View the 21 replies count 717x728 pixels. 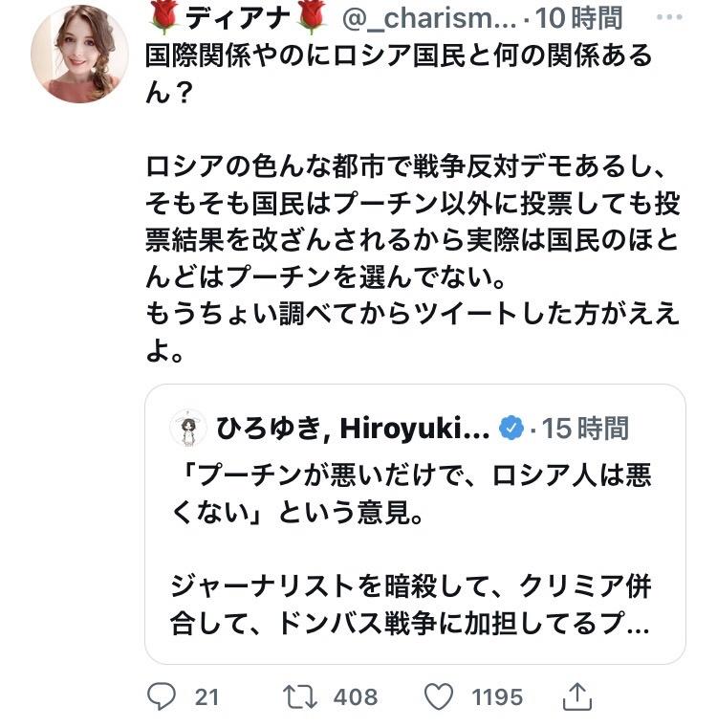[x=206, y=697]
